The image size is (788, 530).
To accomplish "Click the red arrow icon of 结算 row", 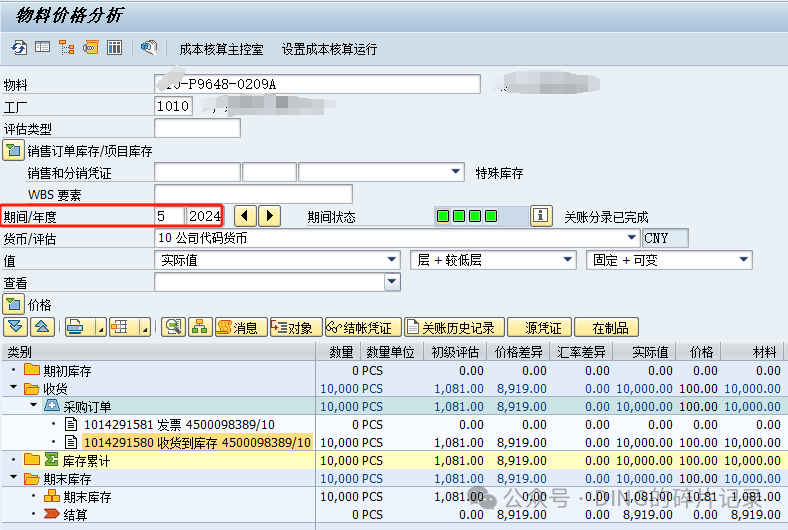I will [x=52, y=514].
